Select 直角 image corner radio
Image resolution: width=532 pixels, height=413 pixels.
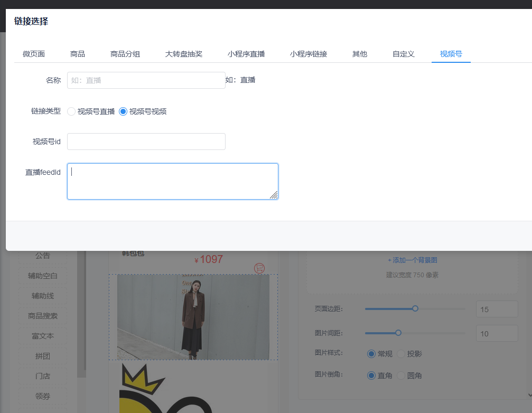pyautogui.click(x=371, y=376)
